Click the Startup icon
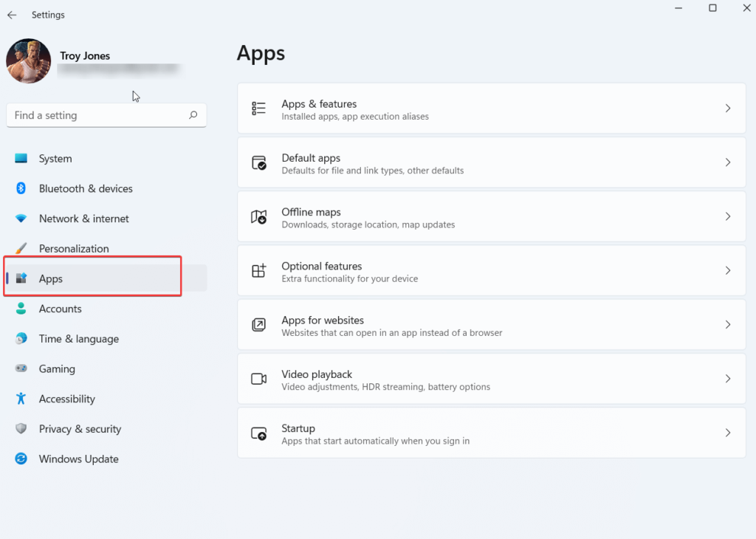 (x=259, y=433)
